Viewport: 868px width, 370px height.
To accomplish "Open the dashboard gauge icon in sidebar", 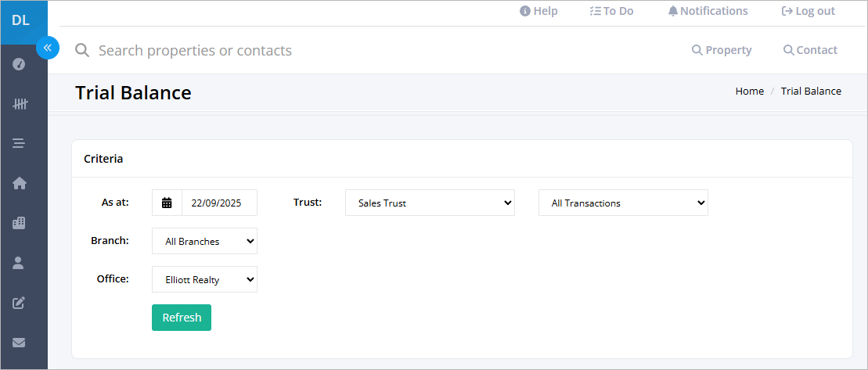I will coord(19,65).
